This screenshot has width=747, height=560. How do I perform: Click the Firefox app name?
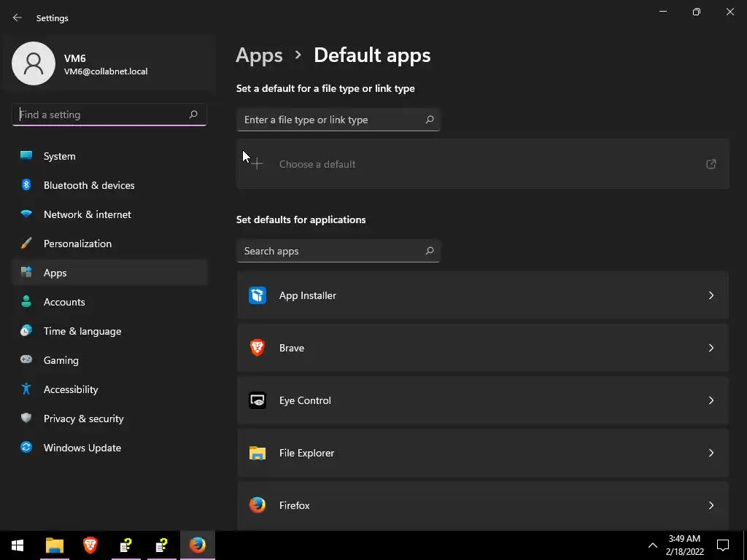(294, 505)
